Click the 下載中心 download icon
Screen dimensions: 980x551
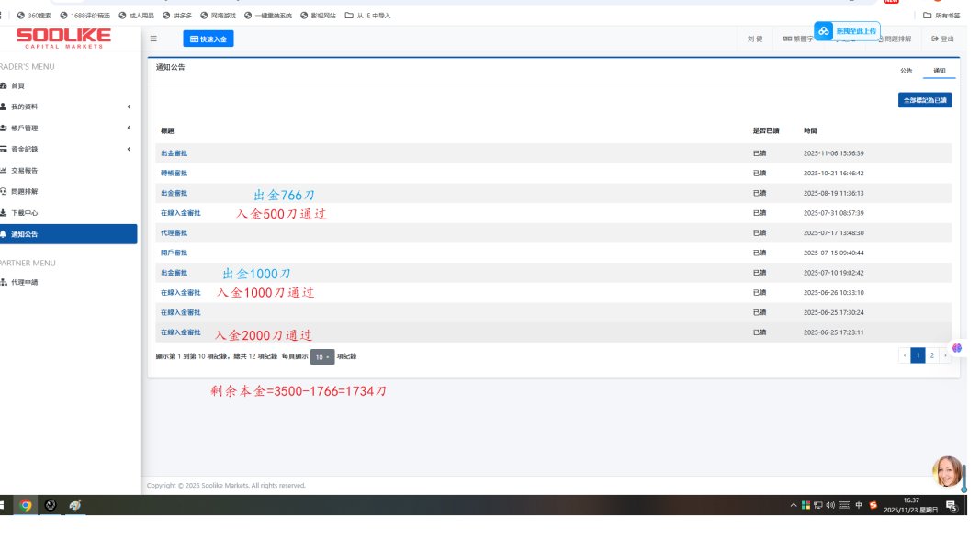click(x=3, y=213)
